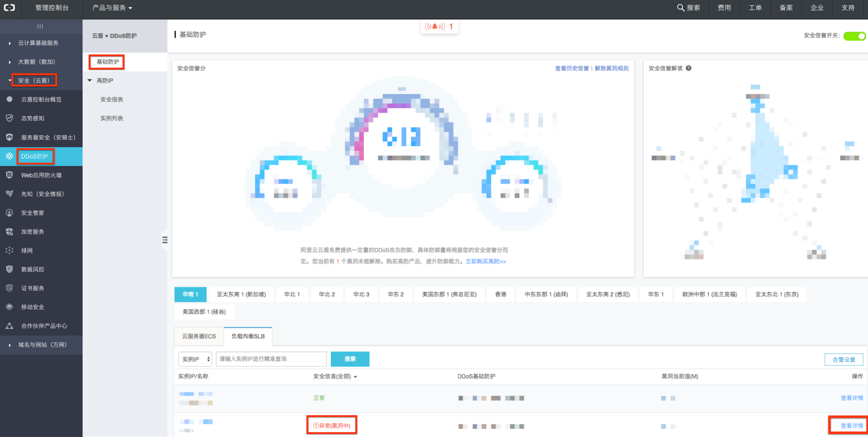This screenshot has height=437, width=868.
Task: Open the 备案 menu in top bar
Action: click(x=786, y=8)
